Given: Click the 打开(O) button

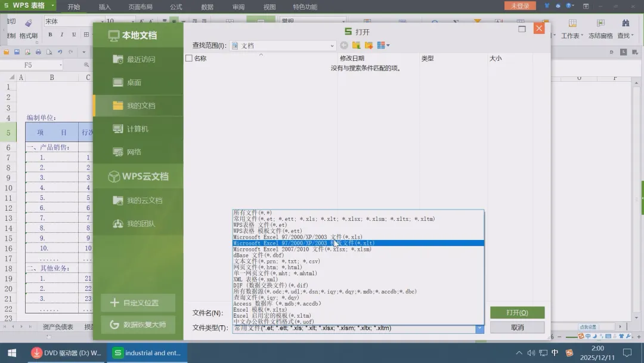Looking at the screenshot, I should pos(517,312).
